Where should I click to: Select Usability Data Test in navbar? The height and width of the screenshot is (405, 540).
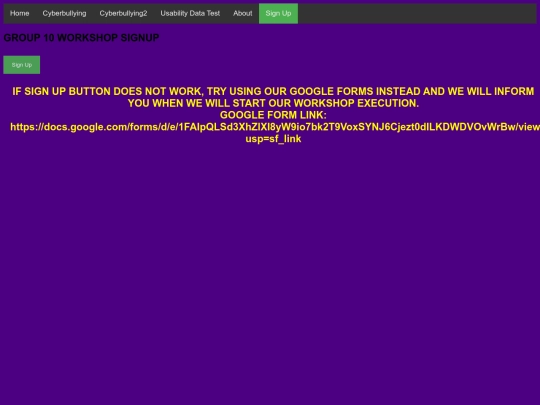[190, 13]
